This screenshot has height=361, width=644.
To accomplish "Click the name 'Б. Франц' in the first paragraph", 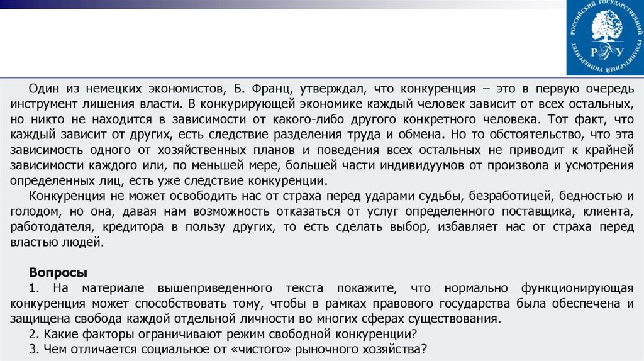I will 262,89.
